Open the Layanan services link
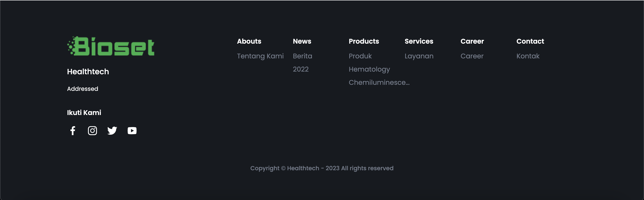This screenshot has height=200, width=644. 419,56
